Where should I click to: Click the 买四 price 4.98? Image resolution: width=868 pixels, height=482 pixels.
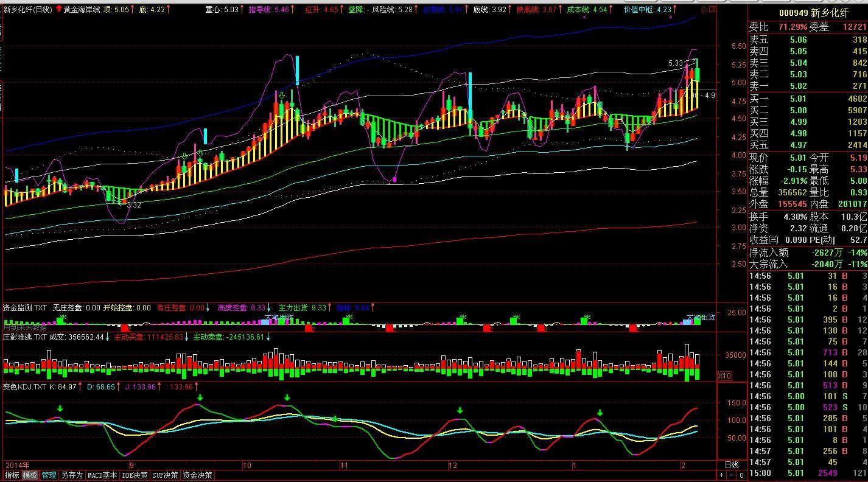coord(798,133)
